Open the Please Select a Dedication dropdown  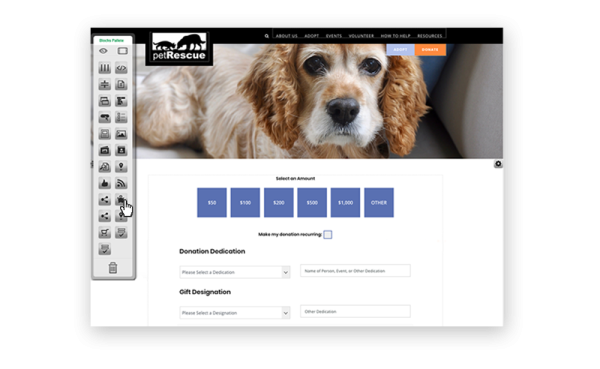click(235, 272)
